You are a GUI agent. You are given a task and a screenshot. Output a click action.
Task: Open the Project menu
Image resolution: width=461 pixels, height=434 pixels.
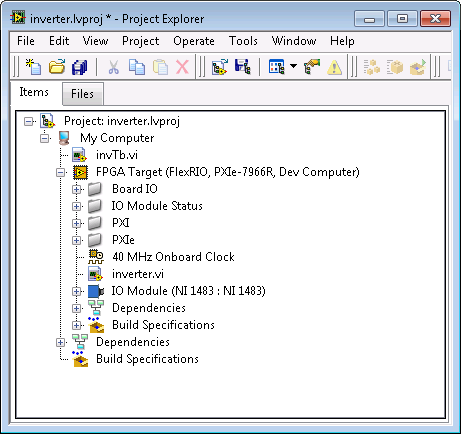[x=140, y=41]
